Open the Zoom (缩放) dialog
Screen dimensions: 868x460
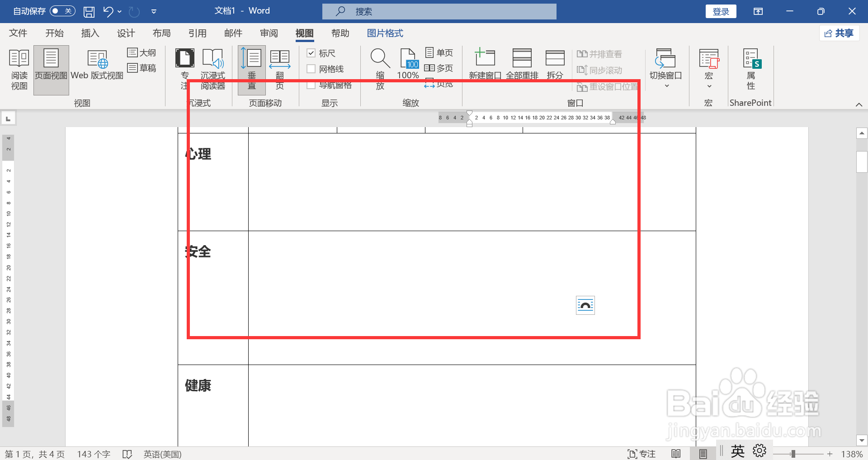380,70
